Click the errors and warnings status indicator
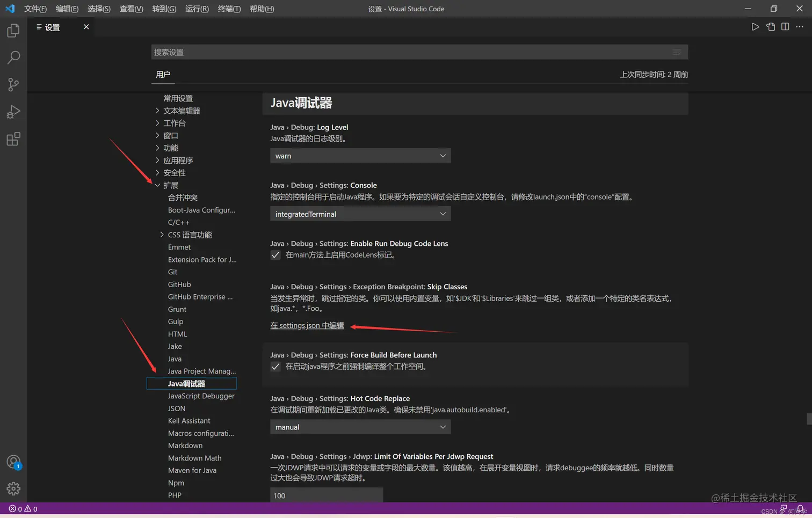Viewport: 812px width, 518px height. coord(23,509)
